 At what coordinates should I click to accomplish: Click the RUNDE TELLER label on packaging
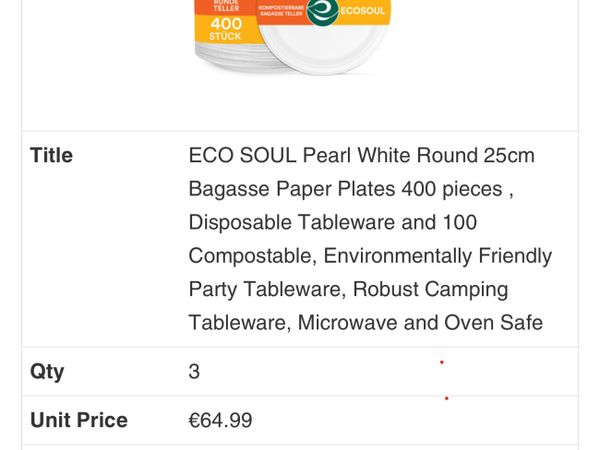pyautogui.click(x=226, y=5)
